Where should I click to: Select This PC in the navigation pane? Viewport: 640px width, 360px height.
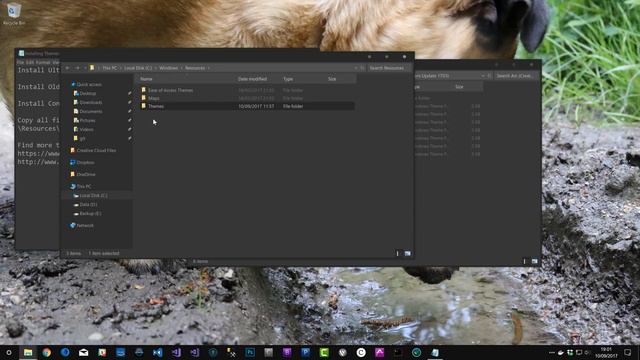[x=84, y=187]
